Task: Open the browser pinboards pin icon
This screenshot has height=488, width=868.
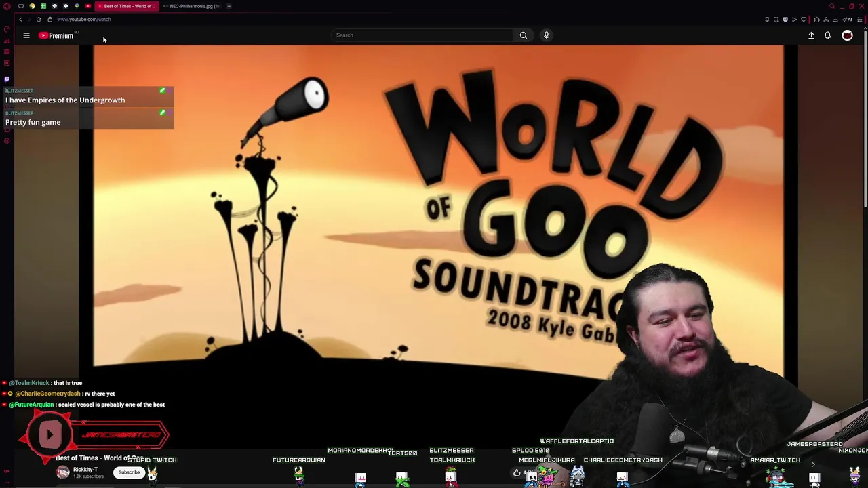Action: [x=767, y=20]
